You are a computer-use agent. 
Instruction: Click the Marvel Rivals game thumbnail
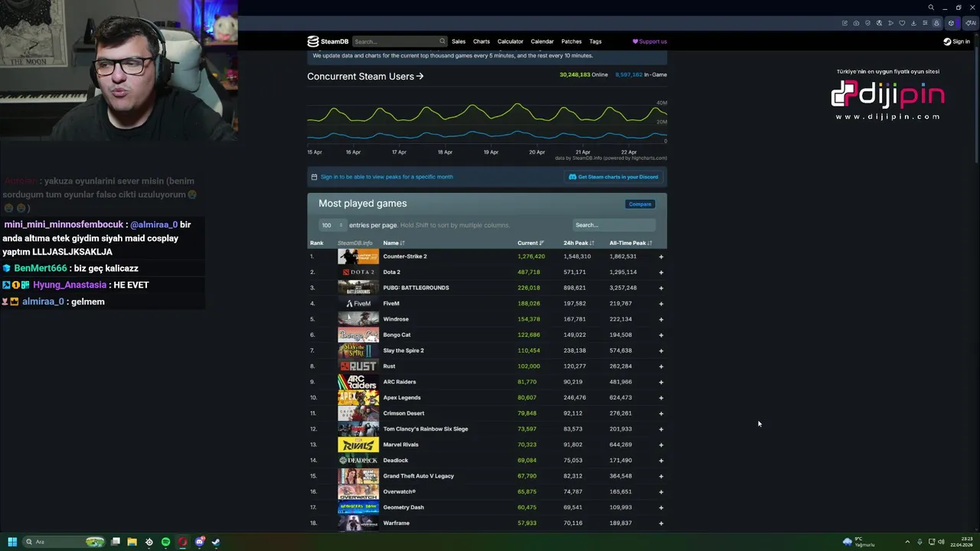358,445
